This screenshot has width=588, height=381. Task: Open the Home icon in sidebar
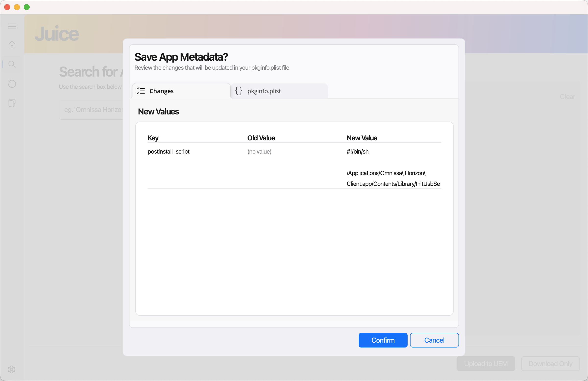(12, 45)
